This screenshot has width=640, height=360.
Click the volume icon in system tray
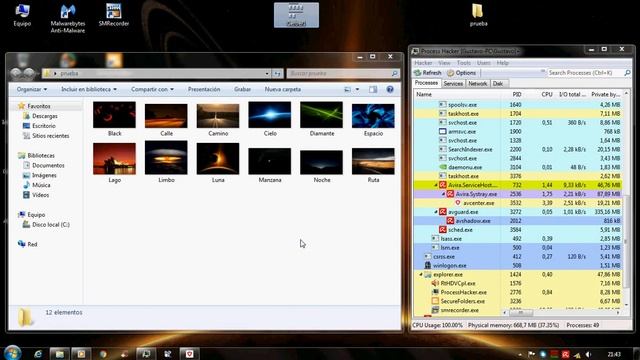[x=588, y=354]
